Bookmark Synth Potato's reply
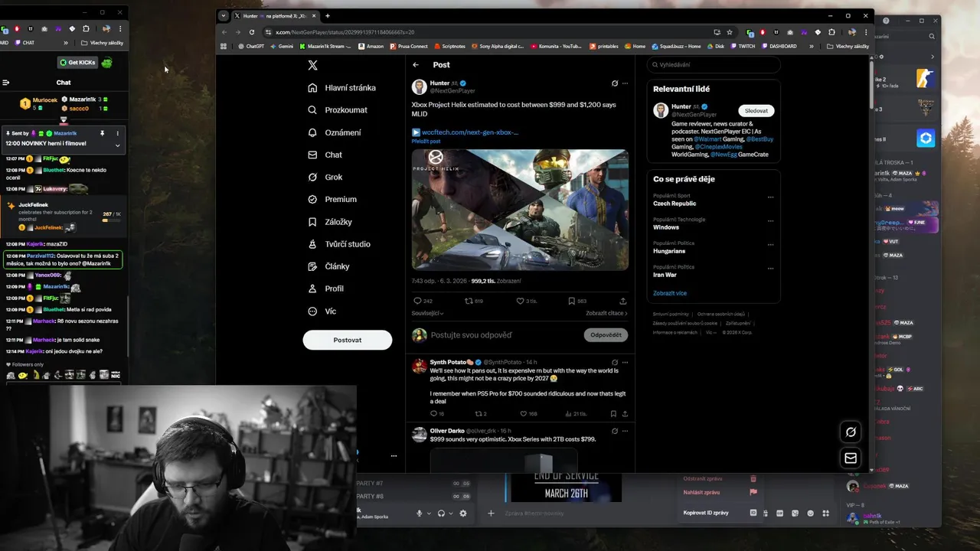 tap(613, 414)
